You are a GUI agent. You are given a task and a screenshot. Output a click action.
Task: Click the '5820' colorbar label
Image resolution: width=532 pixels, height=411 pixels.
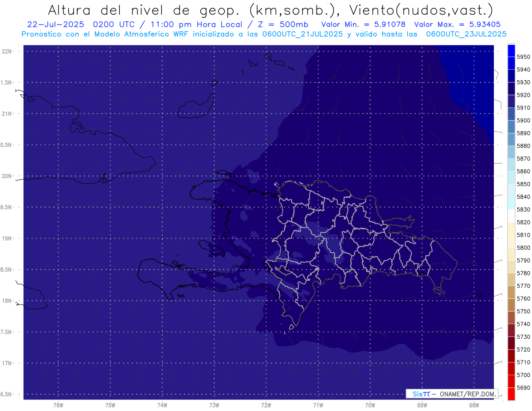pyautogui.click(x=524, y=222)
